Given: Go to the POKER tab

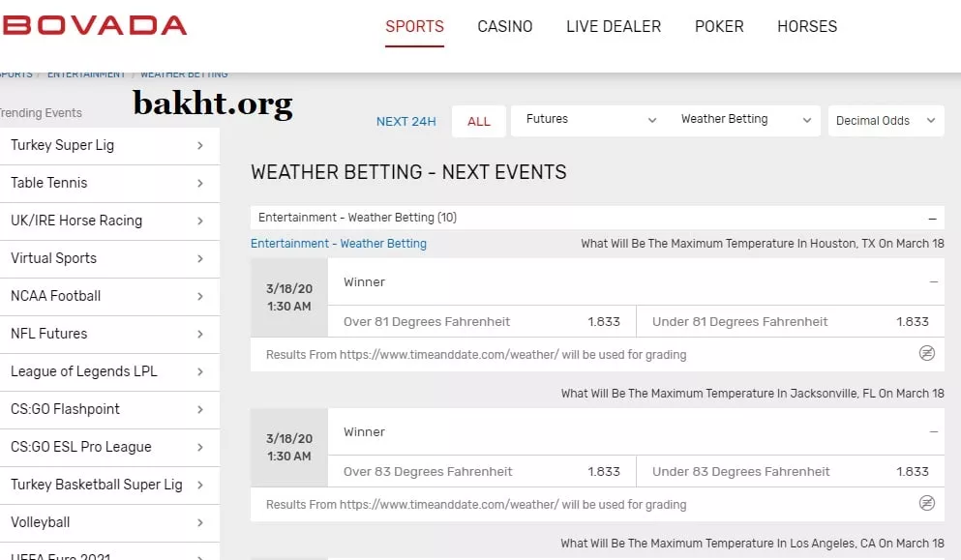Looking at the screenshot, I should [719, 27].
